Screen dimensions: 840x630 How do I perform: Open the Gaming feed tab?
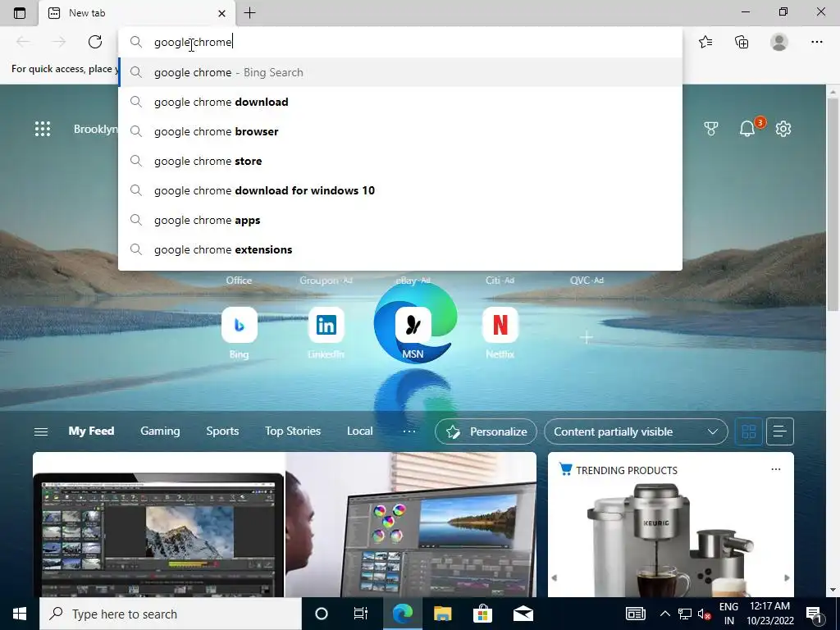(x=160, y=431)
